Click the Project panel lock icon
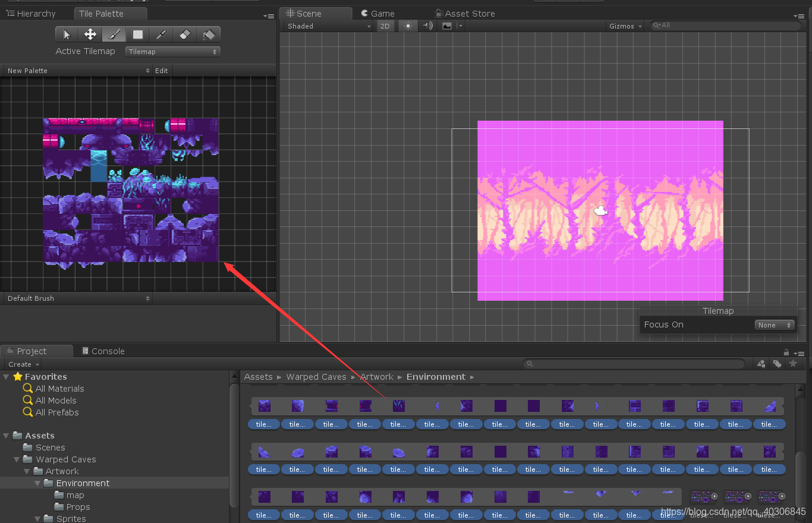Viewport: 812px width, 523px height. tap(786, 352)
